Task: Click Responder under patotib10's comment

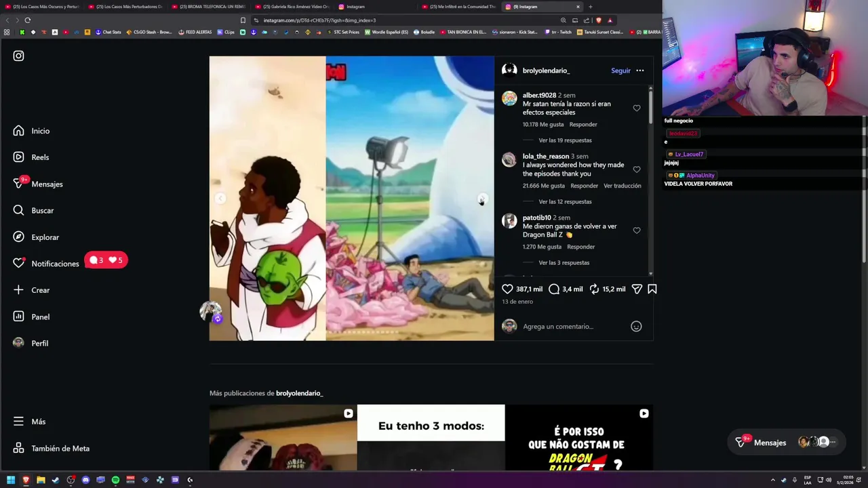Action: (x=580, y=247)
